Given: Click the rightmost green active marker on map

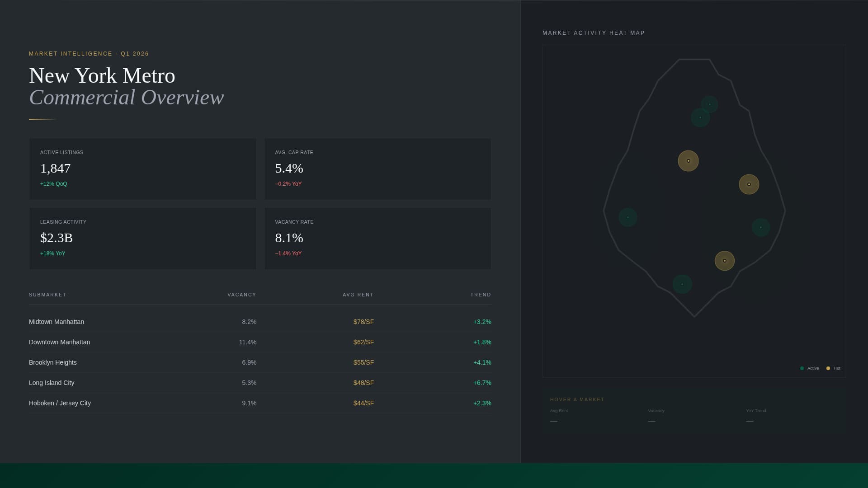Looking at the screenshot, I should (760, 227).
